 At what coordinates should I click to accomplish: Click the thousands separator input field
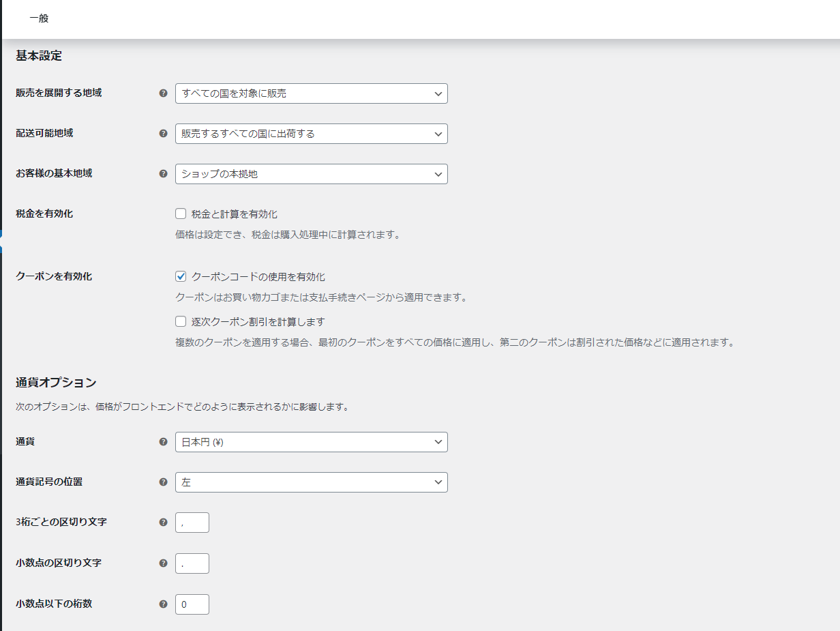(192, 523)
